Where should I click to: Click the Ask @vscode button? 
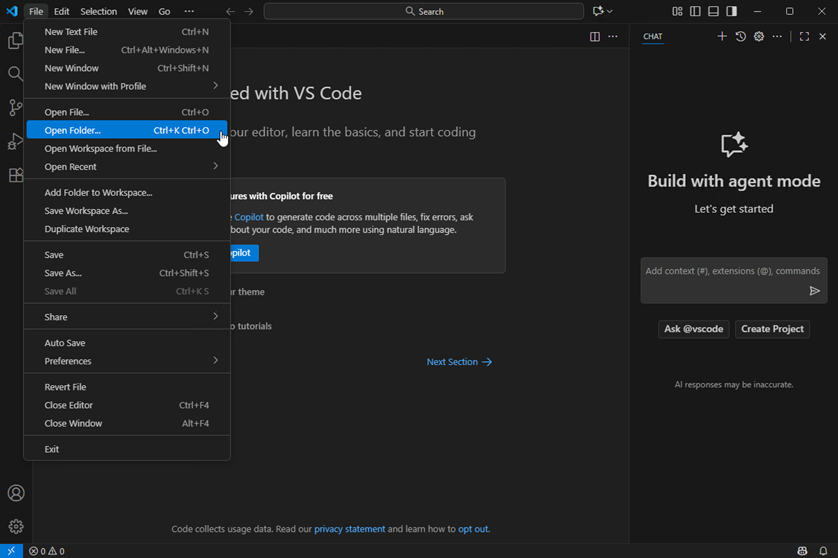(x=693, y=329)
